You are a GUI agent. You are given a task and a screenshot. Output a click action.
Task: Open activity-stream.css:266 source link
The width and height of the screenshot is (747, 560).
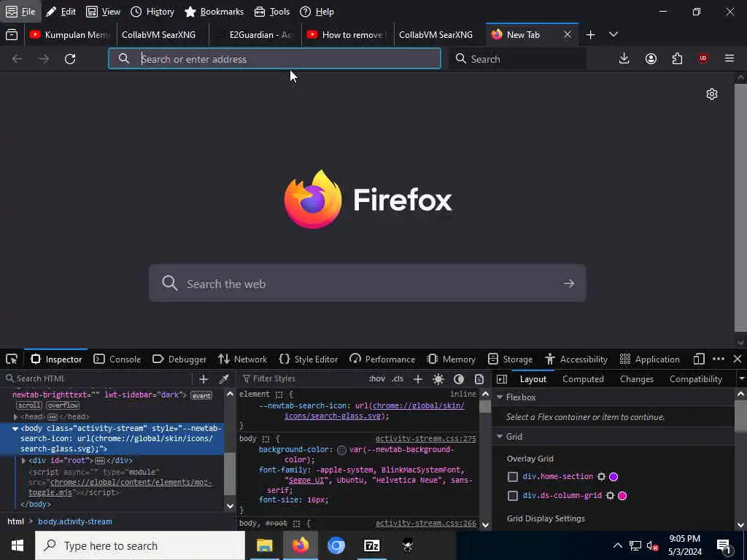(x=426, y=524)
